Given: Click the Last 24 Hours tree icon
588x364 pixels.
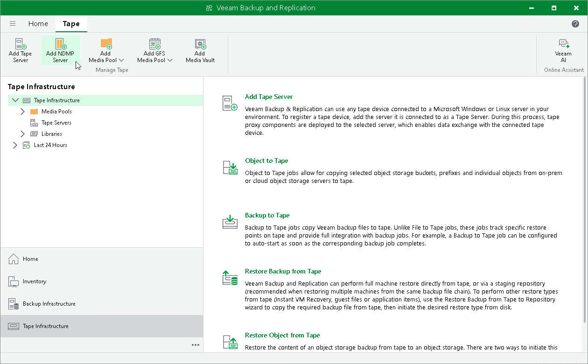Looking at the screenshot, I should [x=27, y=145].
